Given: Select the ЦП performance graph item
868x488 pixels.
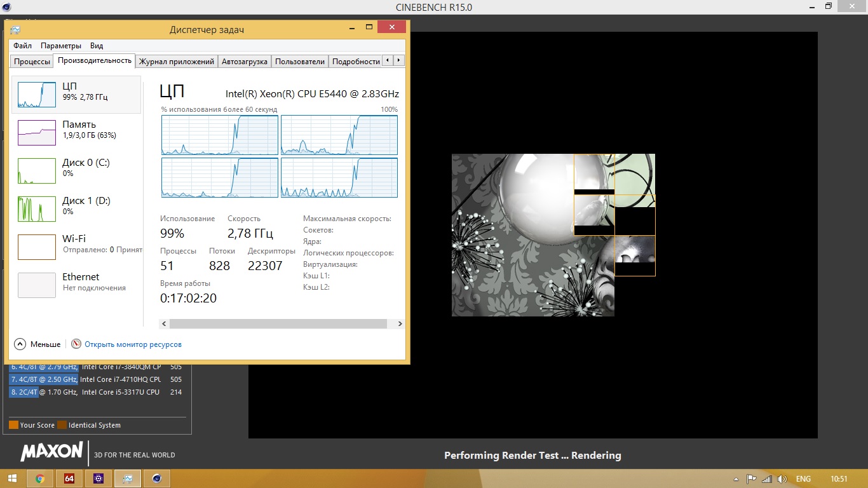Looking at the screenshot, I should pyautogui.click(x=76, y=95).
